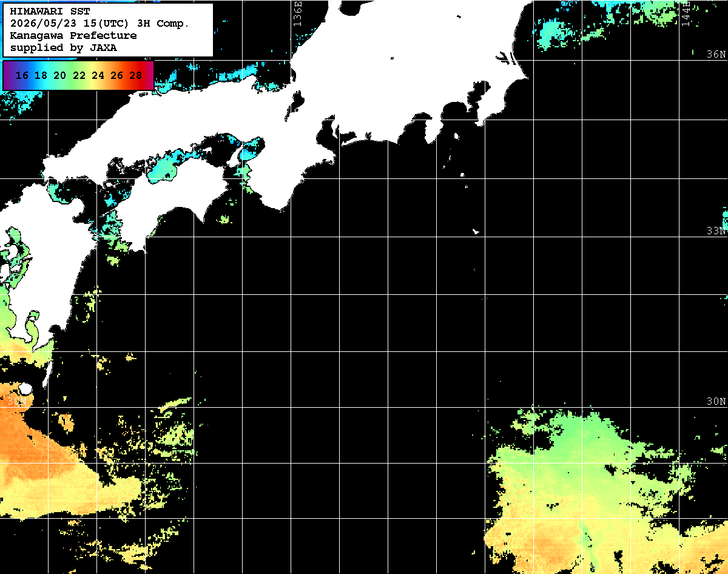Select the 2026/05/23 15(UTC) date line

[99, 23]
